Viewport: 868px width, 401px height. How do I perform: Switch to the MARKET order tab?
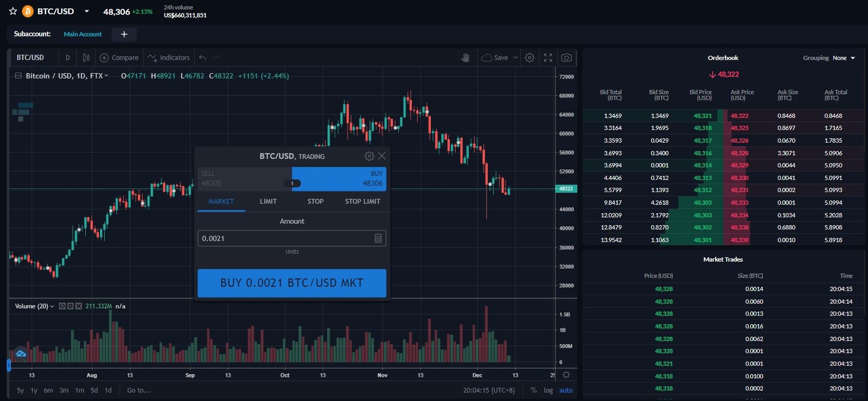tap(221, 201)
